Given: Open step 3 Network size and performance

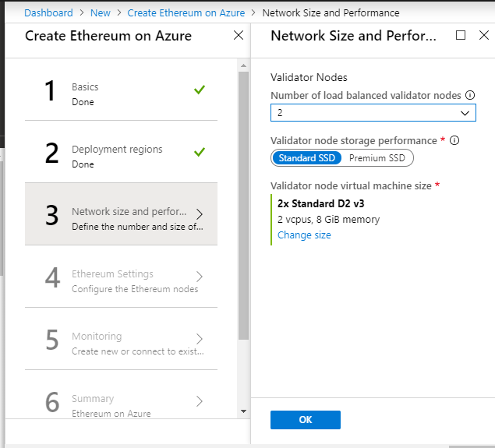Looking at the screenshot, I should (122, 214).
